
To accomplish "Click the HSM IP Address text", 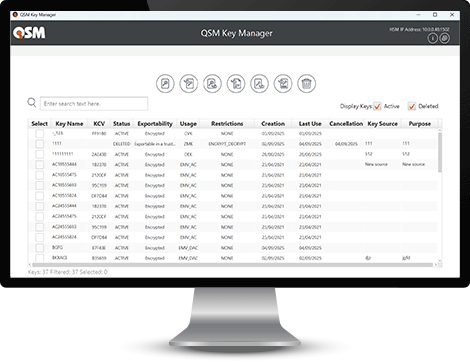I will tap(419, 29).
